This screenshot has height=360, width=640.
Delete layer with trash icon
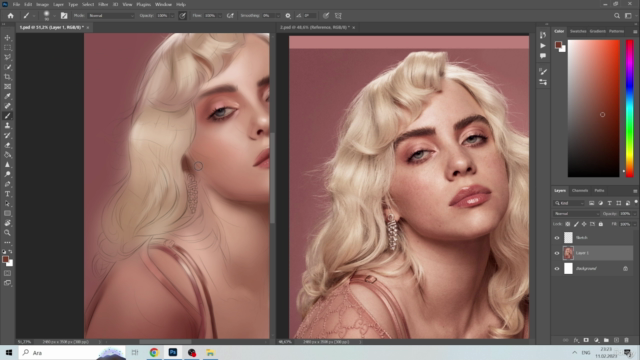[x=626, y=340]
